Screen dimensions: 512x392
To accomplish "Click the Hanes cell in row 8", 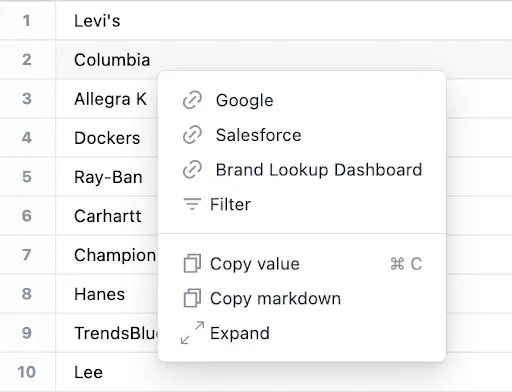I will coord(107,294).
